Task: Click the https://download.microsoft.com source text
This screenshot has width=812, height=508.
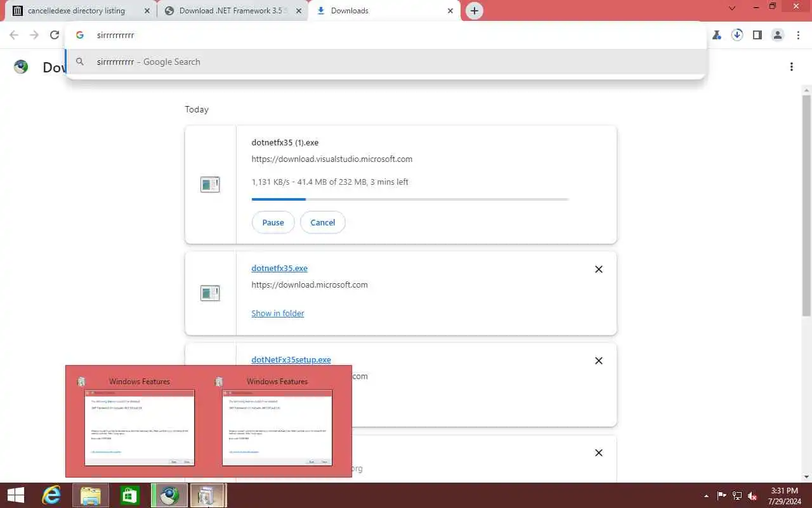Action: coord(310,284)
